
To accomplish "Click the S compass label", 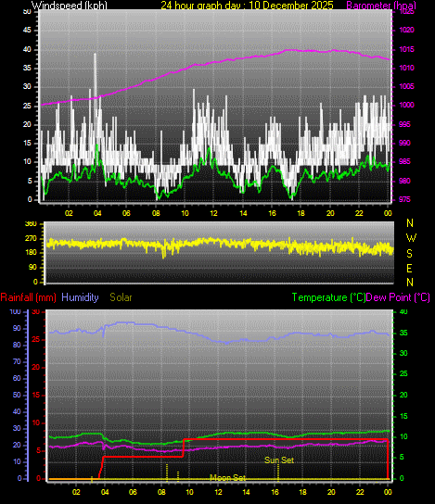I will [x=409, y=254].
